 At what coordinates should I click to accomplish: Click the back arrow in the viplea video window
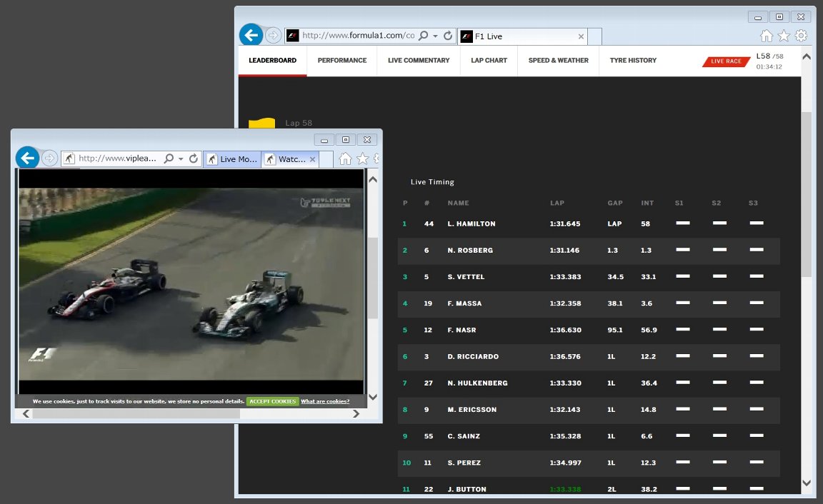[27, 157]
